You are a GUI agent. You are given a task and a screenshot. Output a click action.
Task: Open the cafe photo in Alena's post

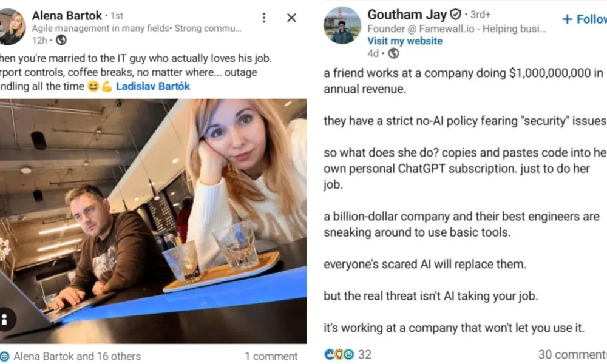(x=154, y=221)
